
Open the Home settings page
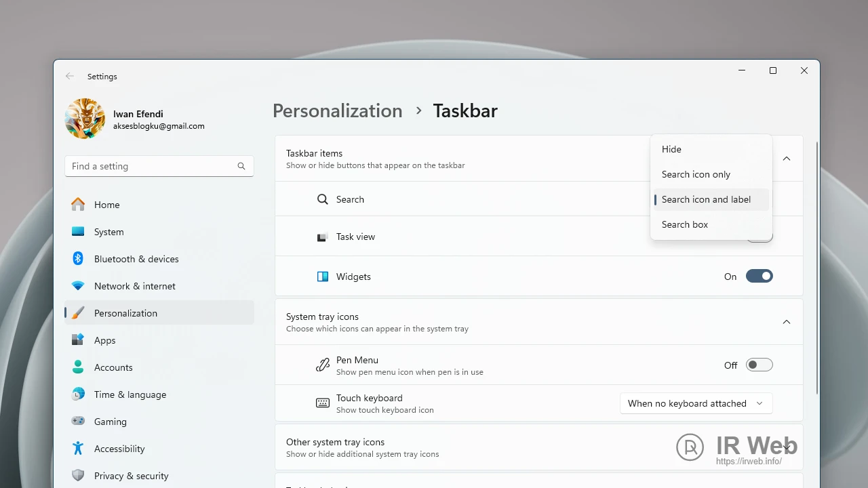tap(106, 205)
